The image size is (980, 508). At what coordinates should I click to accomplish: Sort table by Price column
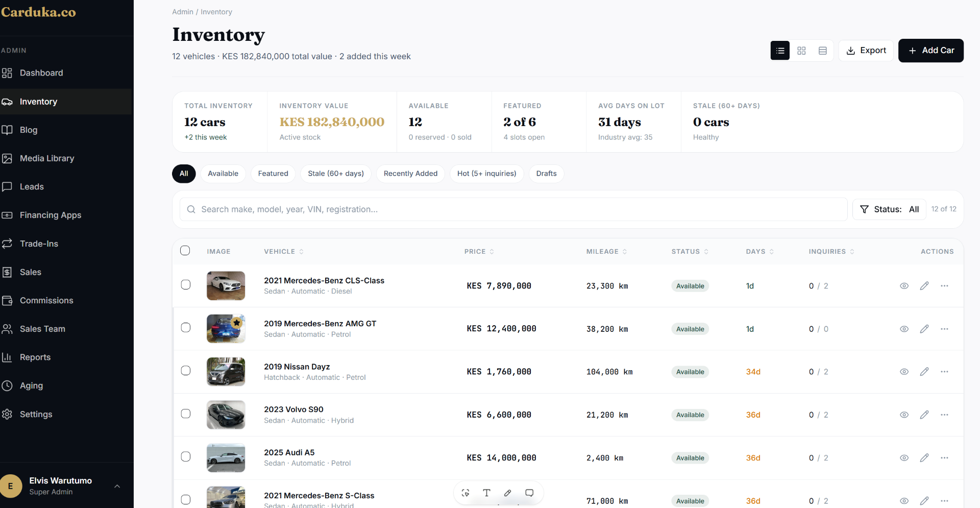pos(479,252)
